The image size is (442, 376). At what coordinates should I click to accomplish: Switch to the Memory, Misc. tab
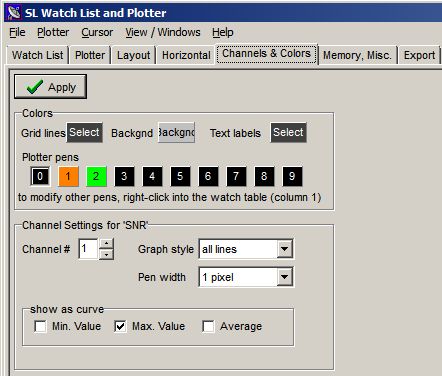tap(357, 55)
